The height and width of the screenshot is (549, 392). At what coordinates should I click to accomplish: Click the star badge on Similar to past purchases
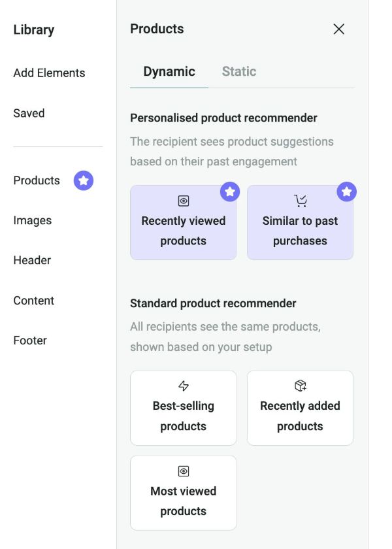[347, 191]
